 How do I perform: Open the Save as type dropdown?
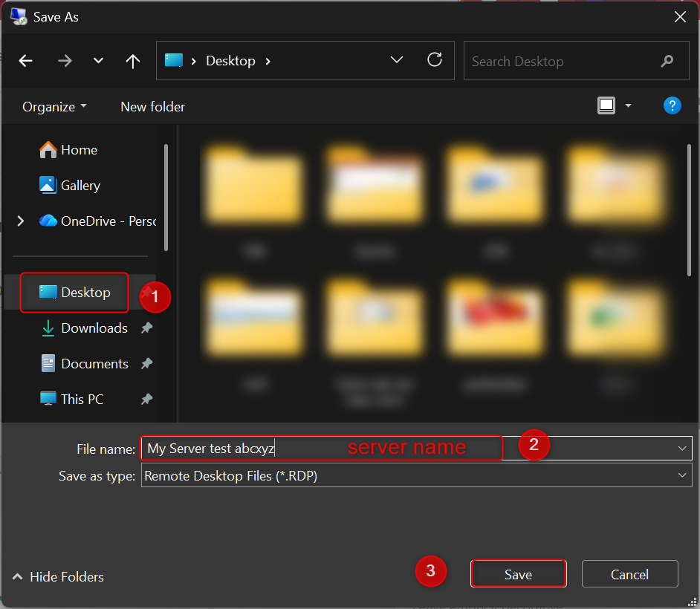tap(681, 476)
